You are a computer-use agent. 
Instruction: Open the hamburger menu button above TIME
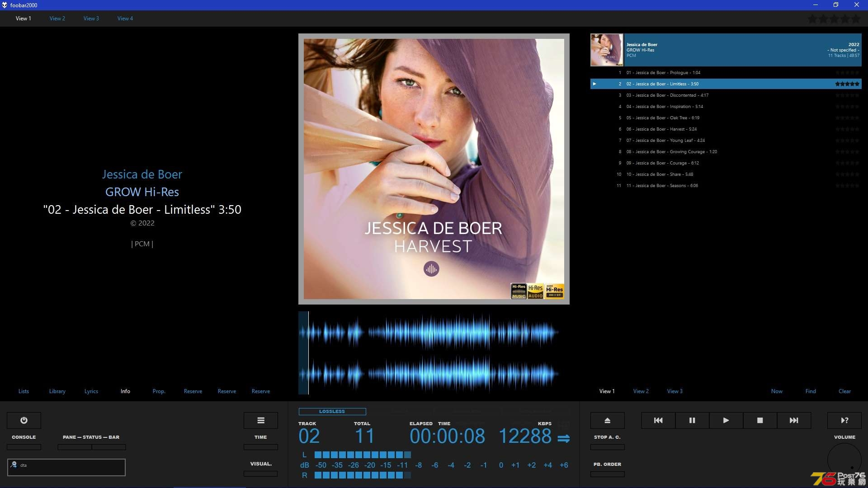tap(261, 420)
